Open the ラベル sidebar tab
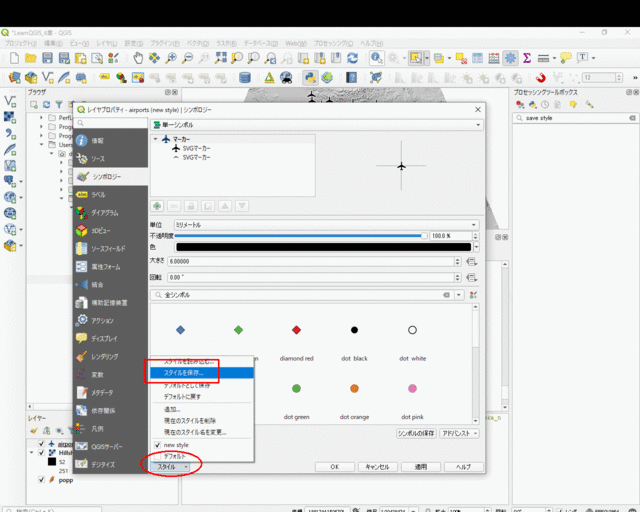640x512 pixels. 111,195
